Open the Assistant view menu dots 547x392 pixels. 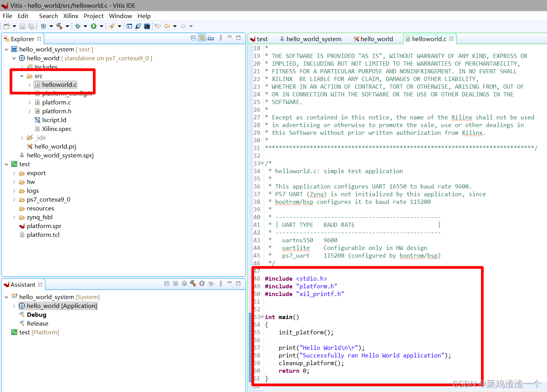click(221, 283)
